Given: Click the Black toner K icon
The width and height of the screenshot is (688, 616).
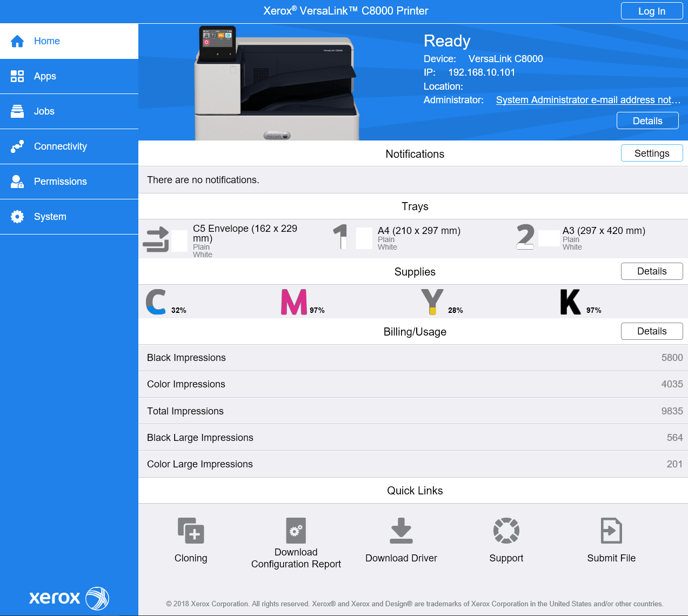Looking at the screenshot, I should 570,302.
